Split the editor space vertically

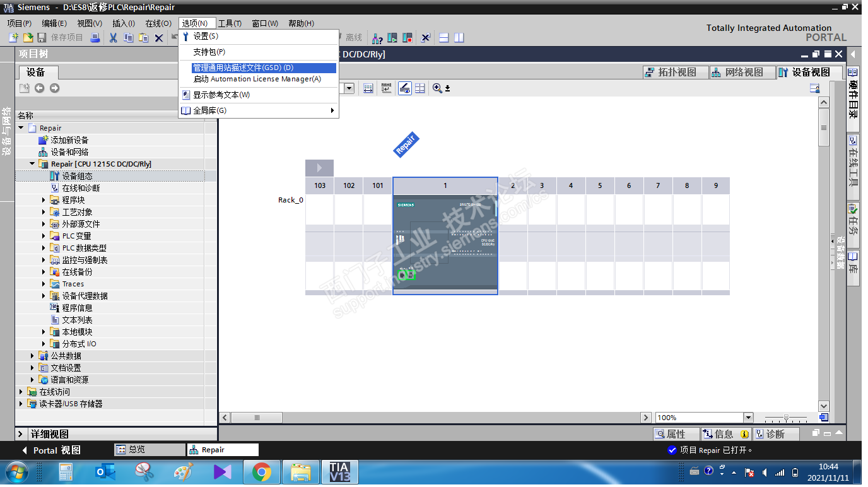pyautogui.click(x=459, y=38)
